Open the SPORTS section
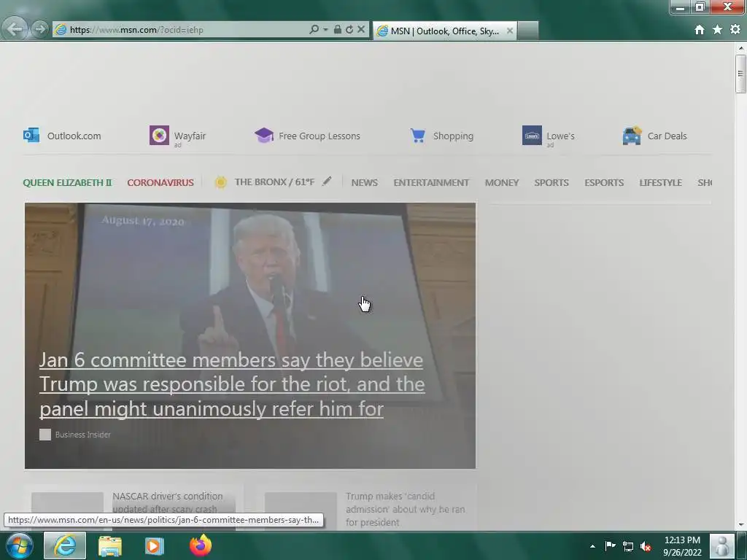 [x=551, y=182]
